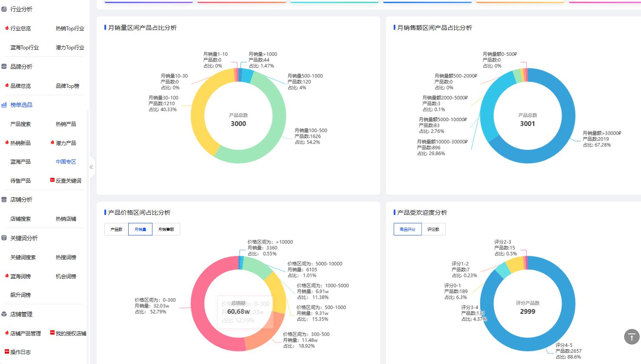Click the 产品受欢迎度分析 heading
The height and width of the screenshot is (364, 641).
(x=422, y=213)
